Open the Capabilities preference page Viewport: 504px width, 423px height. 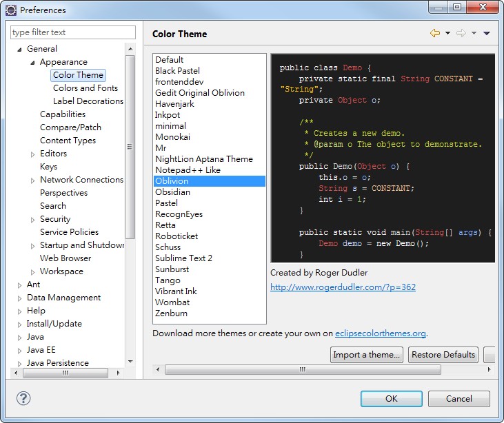[63, 114]
